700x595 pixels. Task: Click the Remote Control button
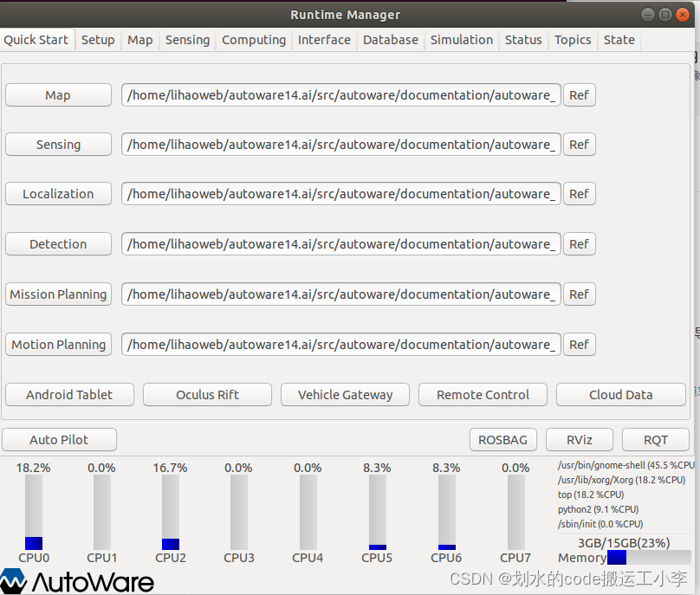click(483, 395)
